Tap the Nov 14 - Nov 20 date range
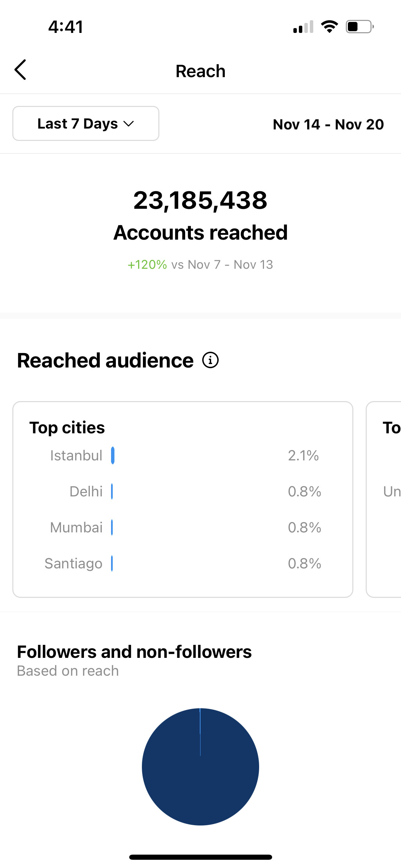The width and height of the screenshot is (401, 868). coord(328,124)
